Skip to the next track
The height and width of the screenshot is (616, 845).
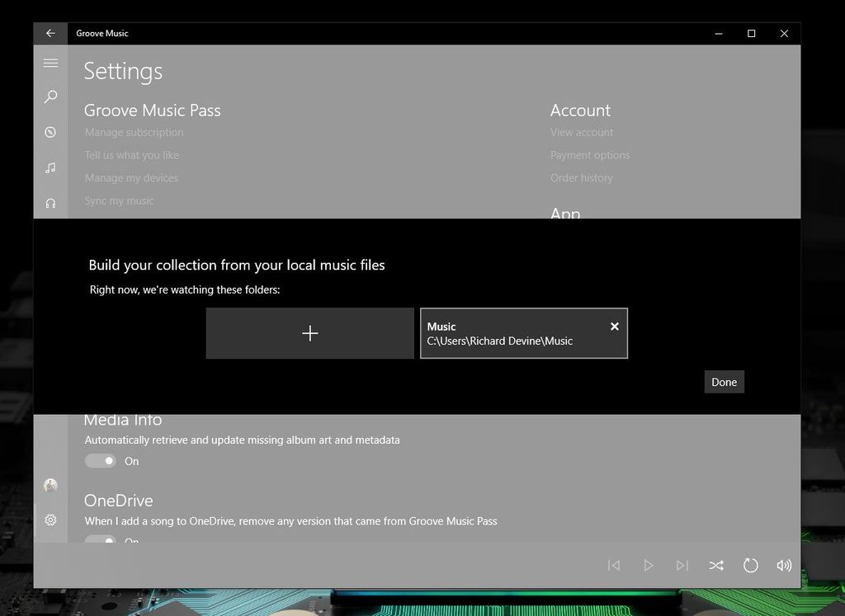[x=682, y=566]
